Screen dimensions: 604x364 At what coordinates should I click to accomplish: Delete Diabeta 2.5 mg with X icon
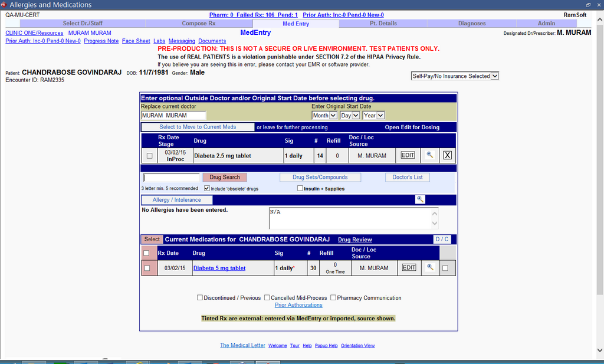(x=448, y=155)
